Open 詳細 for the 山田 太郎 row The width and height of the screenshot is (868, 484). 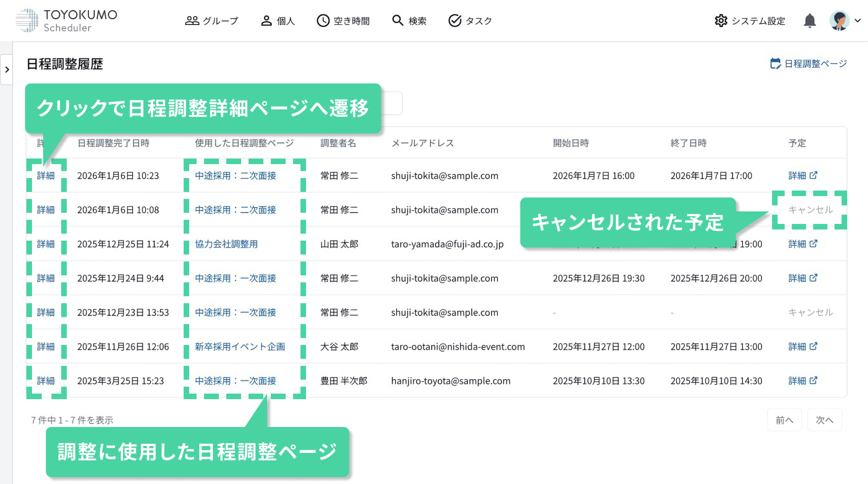pos(46,244)
